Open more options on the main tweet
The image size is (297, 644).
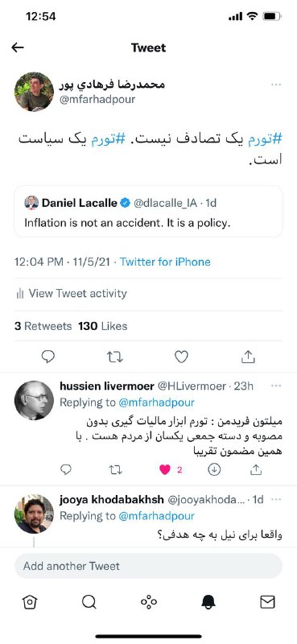276,85
